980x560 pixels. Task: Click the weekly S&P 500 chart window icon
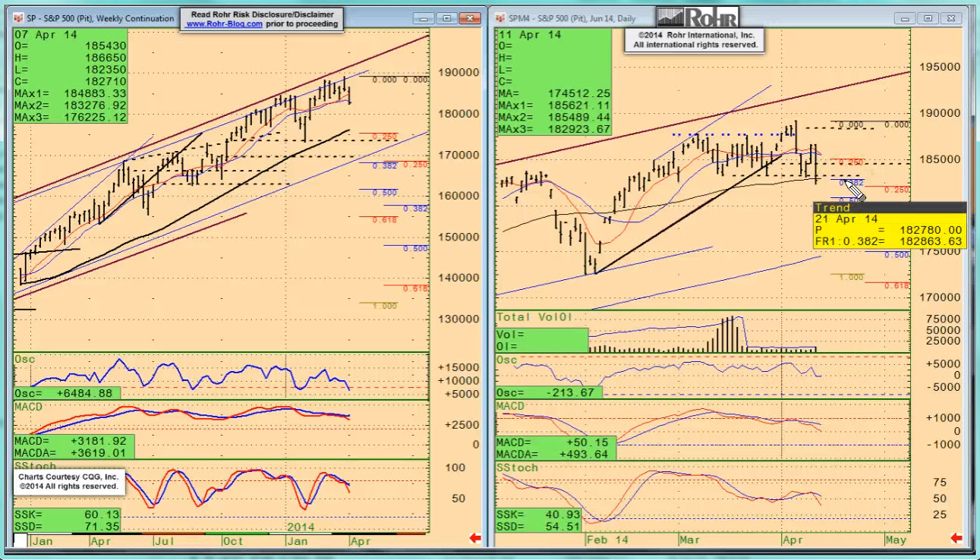tap(17, 17)
